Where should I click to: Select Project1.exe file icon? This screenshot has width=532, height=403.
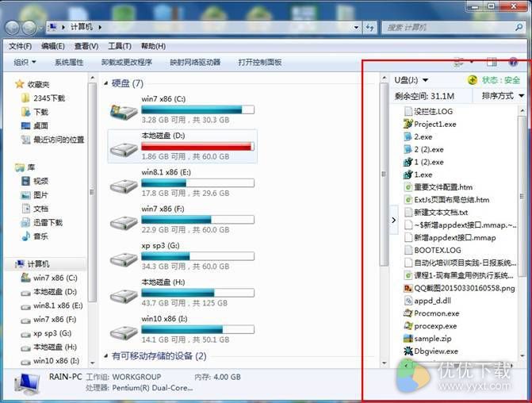[408, 124]
